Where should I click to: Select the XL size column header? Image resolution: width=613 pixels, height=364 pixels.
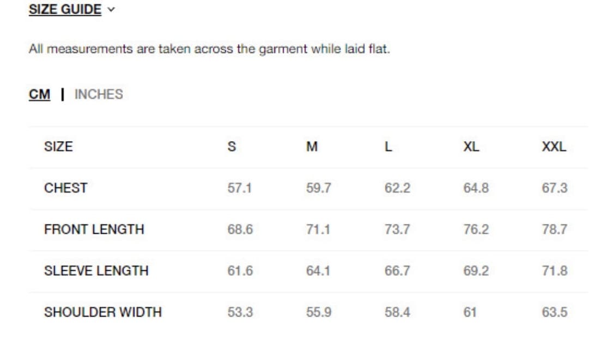pyautogui.click(x=471, y=147)
